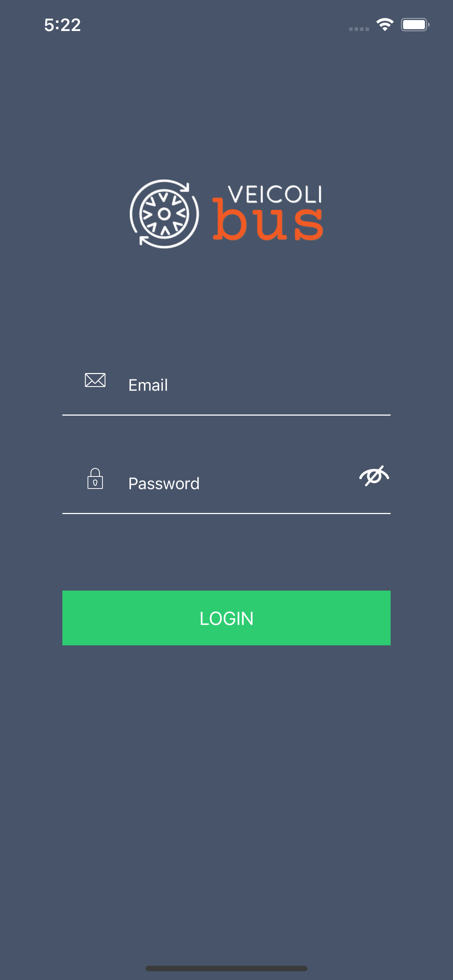Click the underline beneath the Password field
This screenshot has width=453, height=980.
226,513
